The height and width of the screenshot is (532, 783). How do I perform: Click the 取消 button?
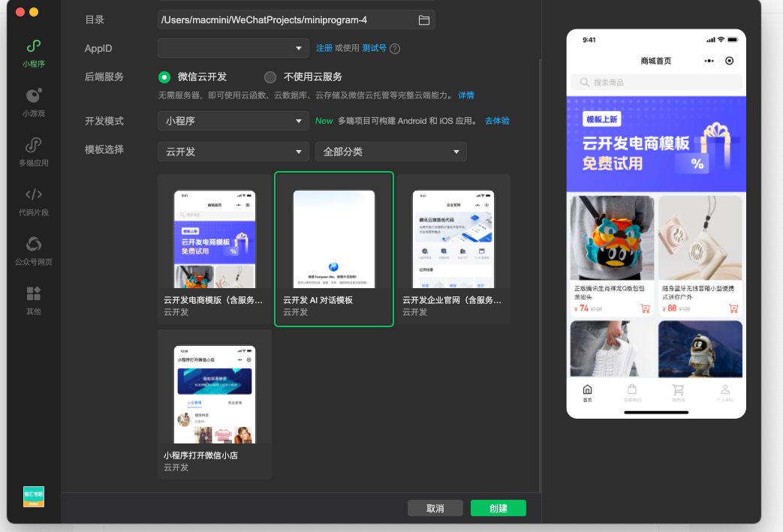coord(435,508)
